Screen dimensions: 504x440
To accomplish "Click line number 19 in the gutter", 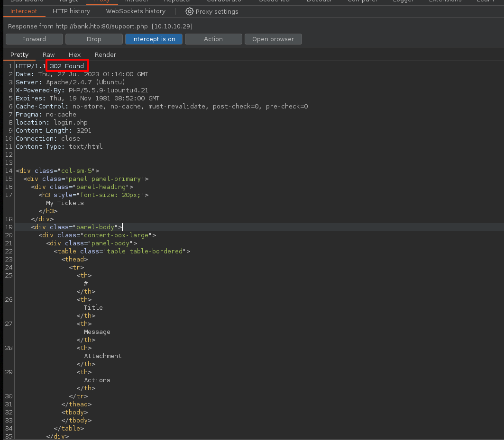I will coord(9,227).
